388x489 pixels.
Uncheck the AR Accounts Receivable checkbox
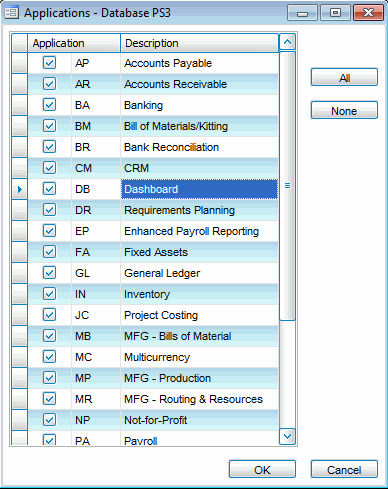tap(49, 84)
